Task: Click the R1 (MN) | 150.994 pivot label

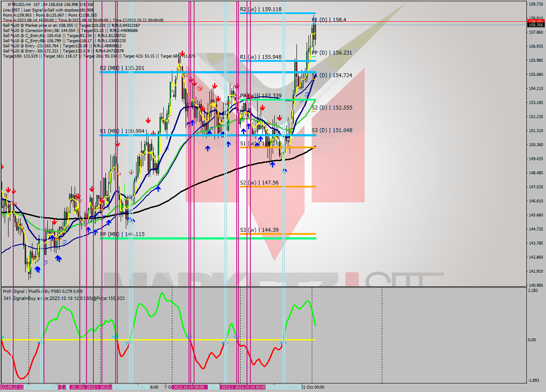Action: [x=122, y=131]
